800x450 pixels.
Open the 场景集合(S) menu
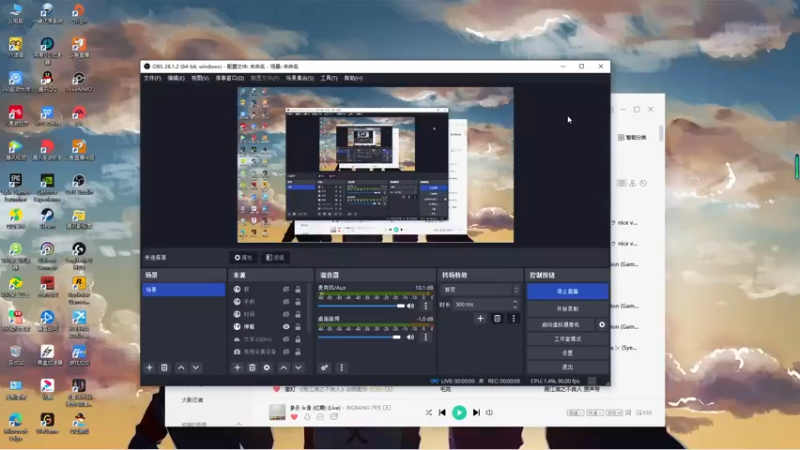[299, 78]
